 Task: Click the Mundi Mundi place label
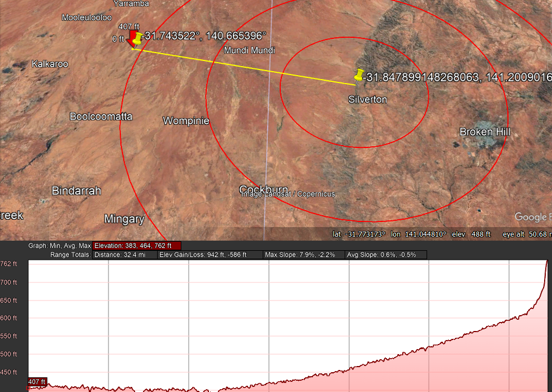[249, 50]
